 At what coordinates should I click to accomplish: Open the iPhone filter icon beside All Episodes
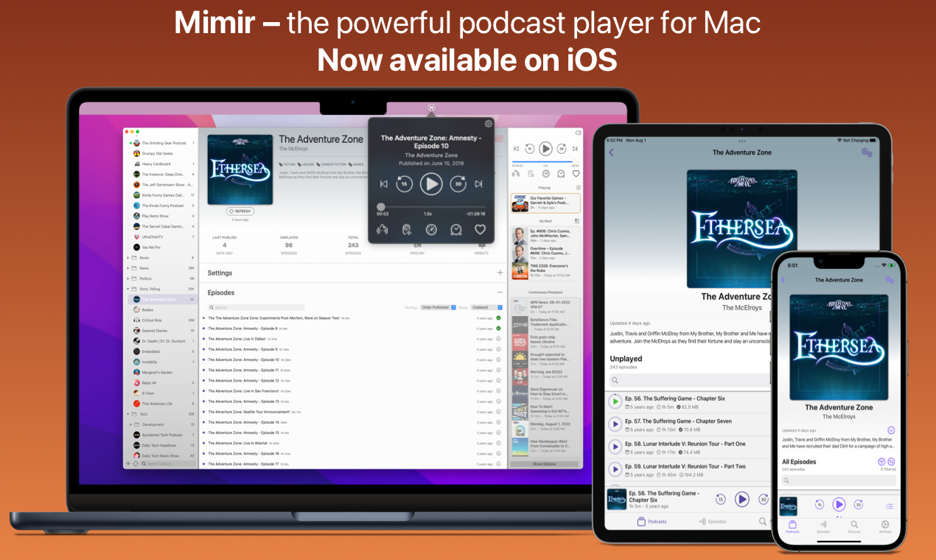coord(881,462)
